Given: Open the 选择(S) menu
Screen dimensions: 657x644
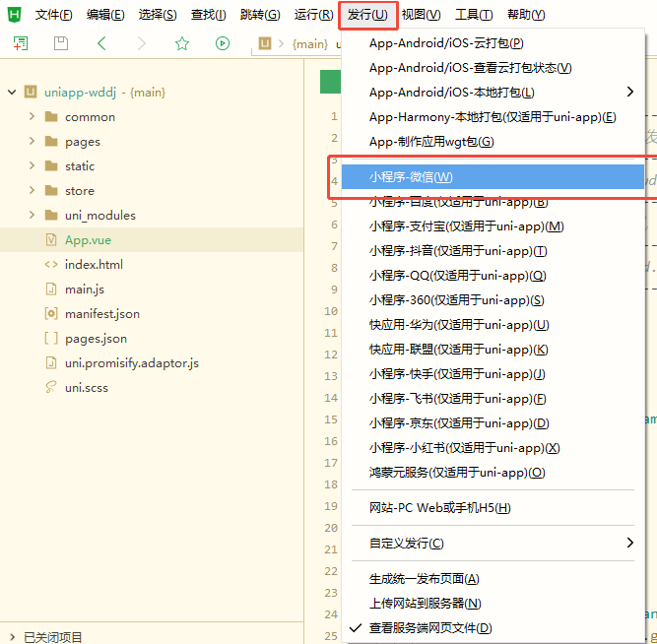Looking at the screenshot, I should [158, 15].
